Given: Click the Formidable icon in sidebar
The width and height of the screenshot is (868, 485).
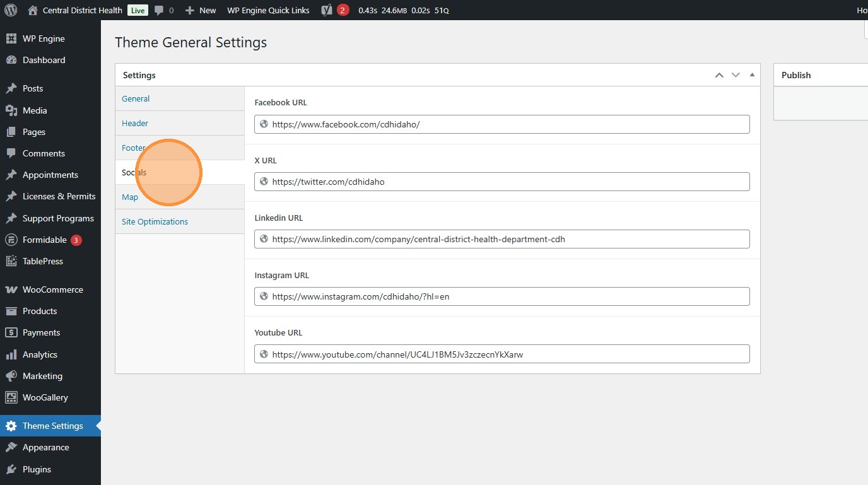Looking at the screenshot, I should click(11, 240).
